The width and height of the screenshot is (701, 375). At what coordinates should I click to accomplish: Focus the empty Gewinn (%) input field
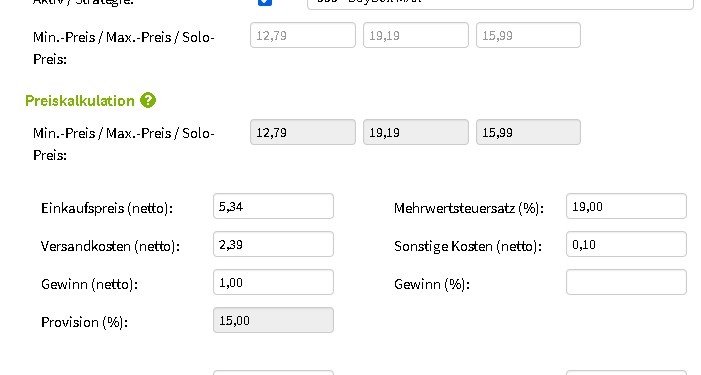[x=626, y=282]
